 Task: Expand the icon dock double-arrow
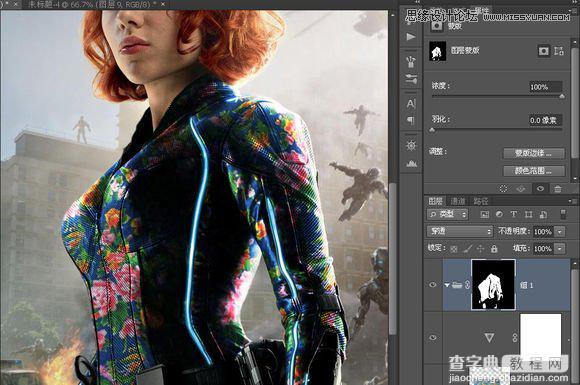click(417, 2)
